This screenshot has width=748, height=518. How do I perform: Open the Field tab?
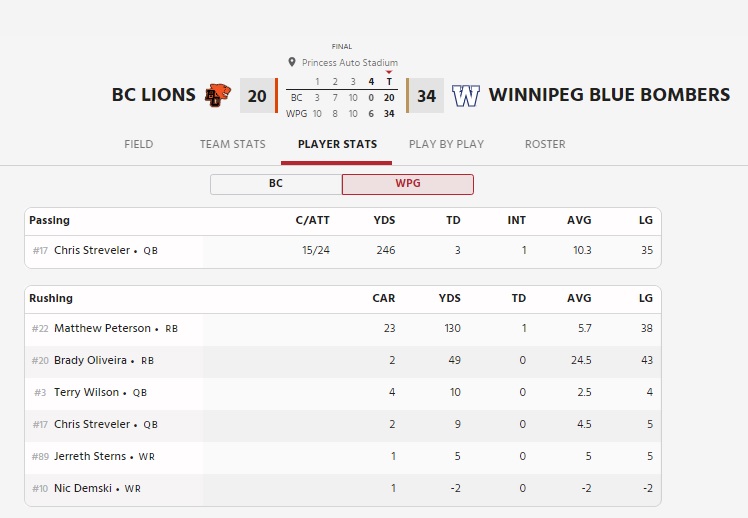point(139,144)
